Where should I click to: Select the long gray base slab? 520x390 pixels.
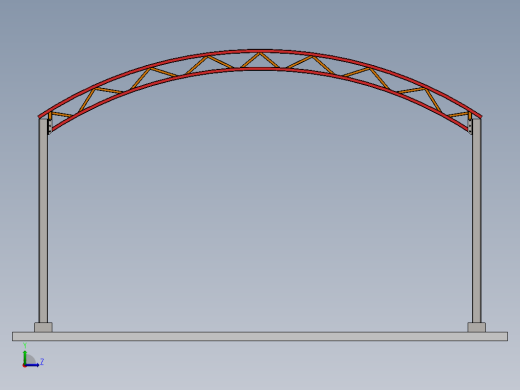pos(260,336)
